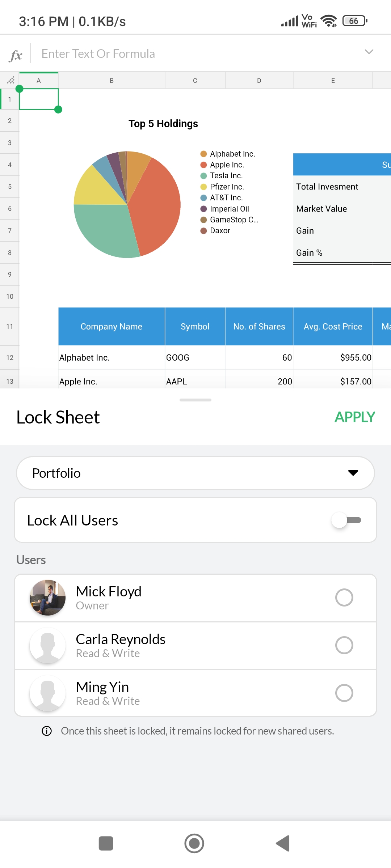Toggle the Lock All Users switch
This screenshot has height=868, width=391.
(x=346, y=520)
